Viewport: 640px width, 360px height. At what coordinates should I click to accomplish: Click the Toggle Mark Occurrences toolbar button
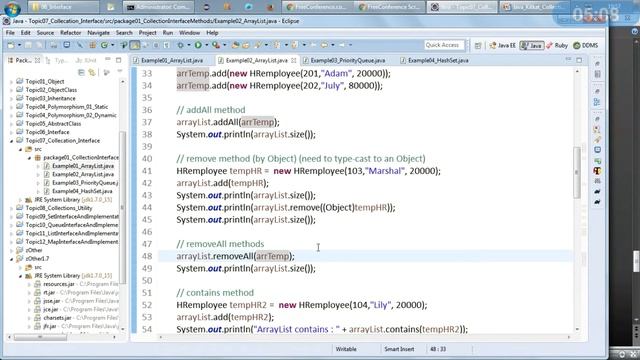[x=135, y=45]
